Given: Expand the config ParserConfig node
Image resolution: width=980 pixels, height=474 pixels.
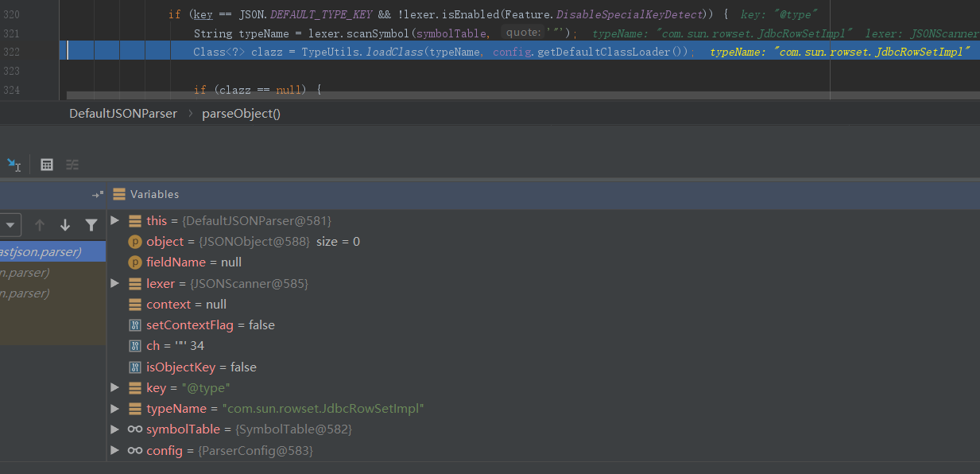Looking at the screenshot, I should click(x=115, y=450).
